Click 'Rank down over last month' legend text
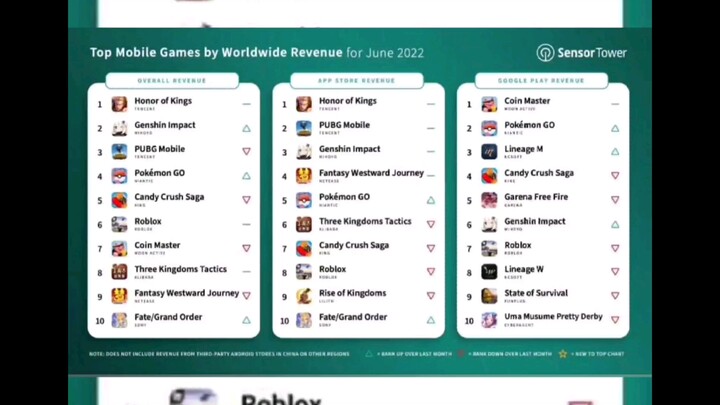 pyautogui.click(x=512, y=354)
